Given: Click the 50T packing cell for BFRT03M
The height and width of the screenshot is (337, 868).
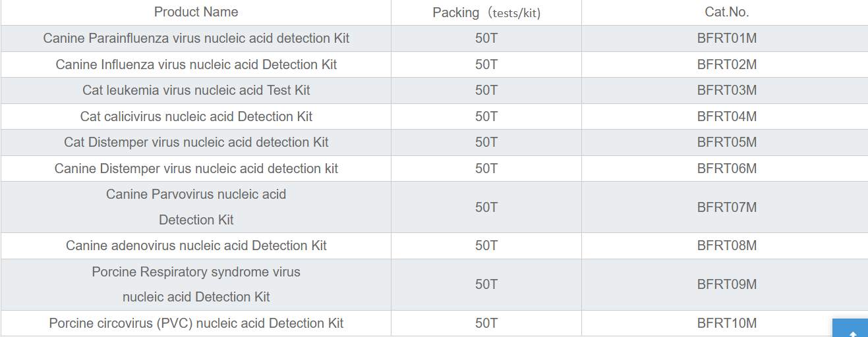Looking at the screenshot, I should coord(486,90).
